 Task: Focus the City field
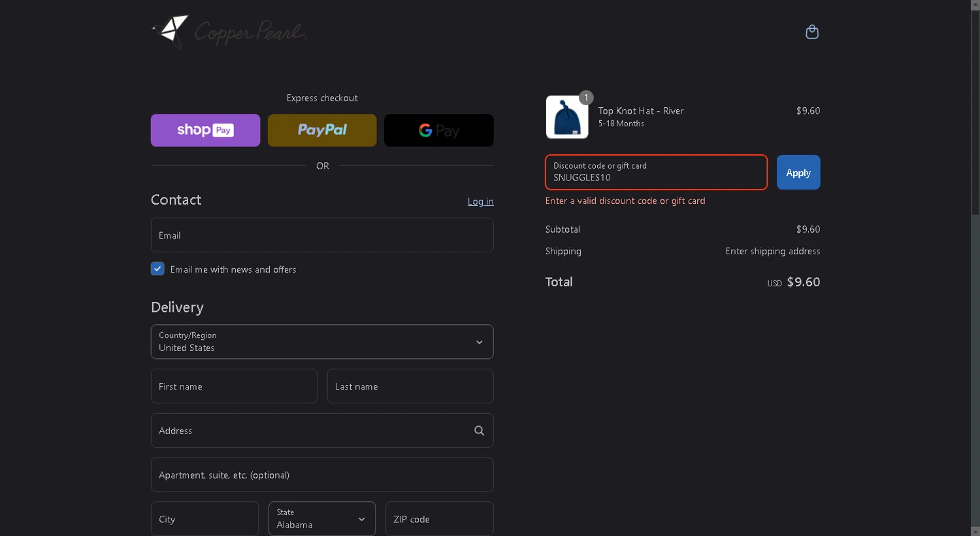pyautogui.click(x=204, y=519)
